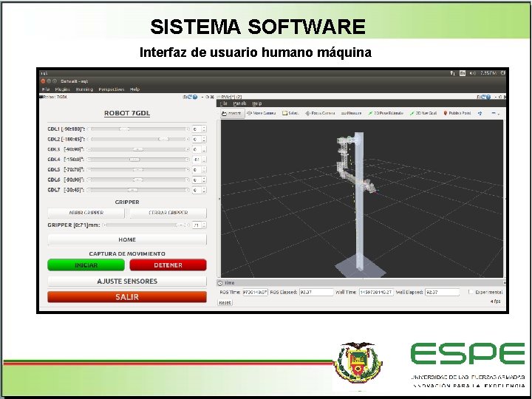Click the ABRIR GRIPPER button
The image size is (532, 399).
[x=86, y=213]
